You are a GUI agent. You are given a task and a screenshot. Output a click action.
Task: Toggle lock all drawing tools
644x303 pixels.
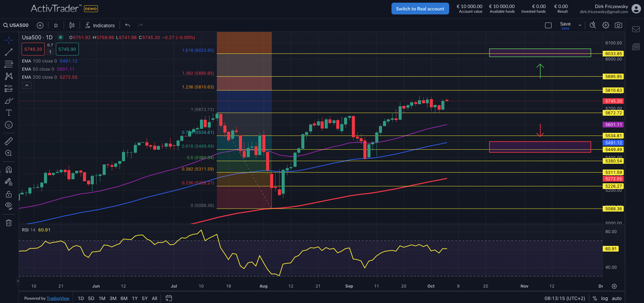pos(9,194)
